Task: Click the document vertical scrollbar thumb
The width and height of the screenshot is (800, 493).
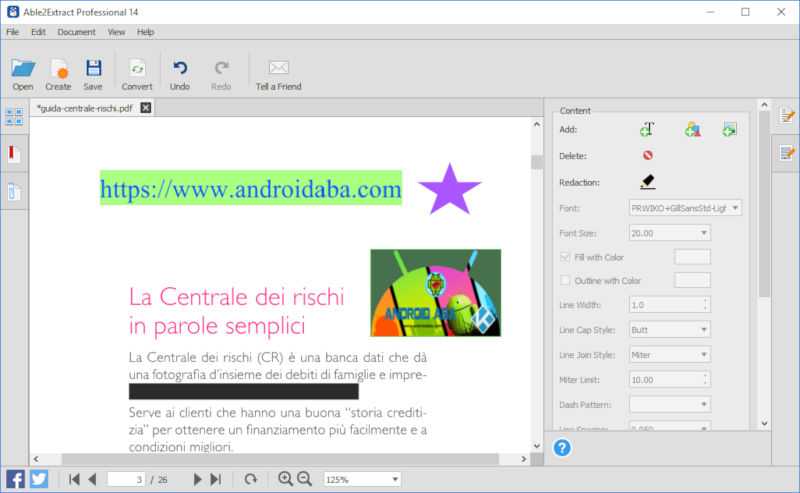Action: [537, 162]
